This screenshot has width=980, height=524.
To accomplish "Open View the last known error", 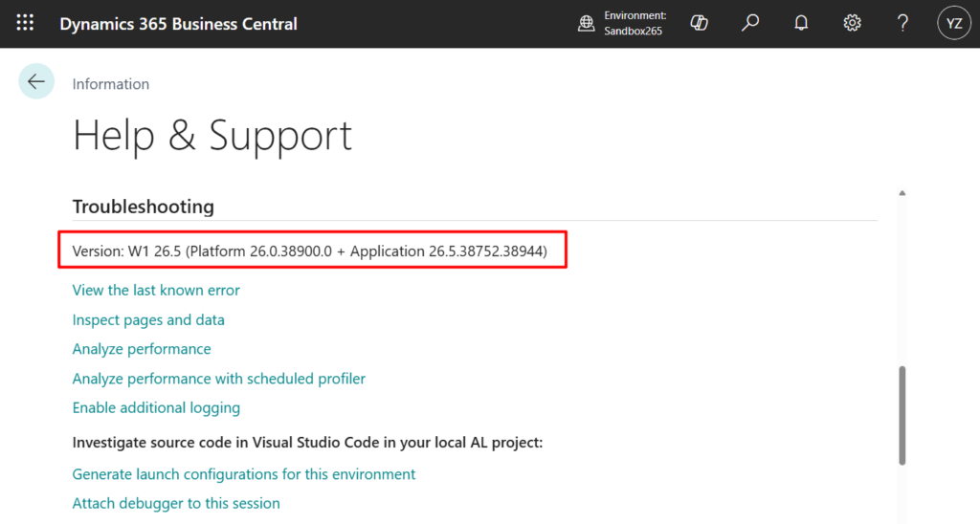I will (156, 290).
